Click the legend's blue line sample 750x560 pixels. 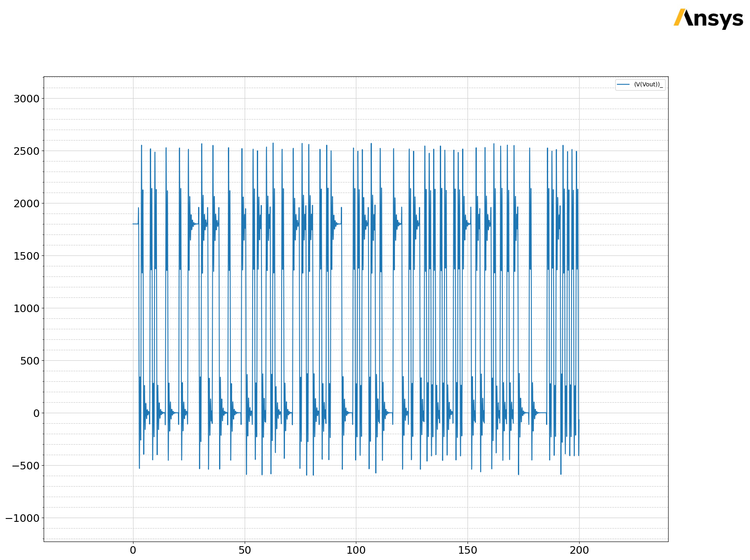tap(623, 85)
